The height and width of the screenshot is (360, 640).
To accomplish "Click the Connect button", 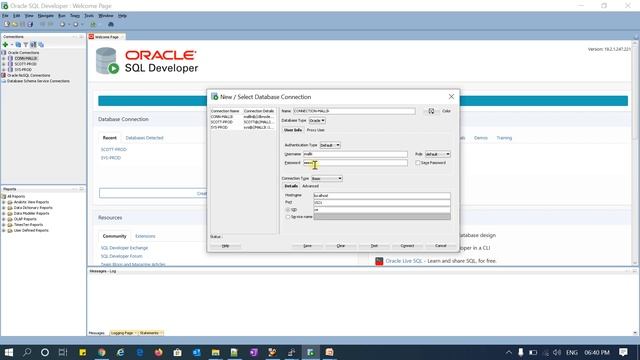I will 407,246.
